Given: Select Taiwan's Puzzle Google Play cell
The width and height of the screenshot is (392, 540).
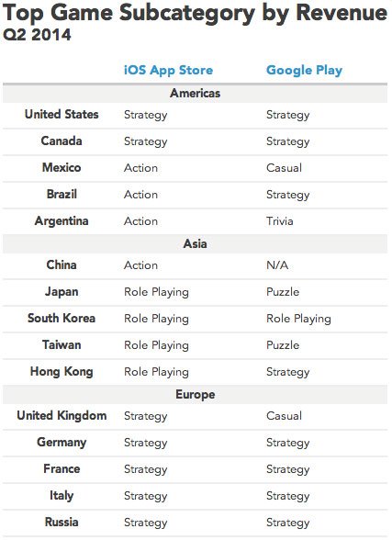Looking at the screenshot, I should 283,345.
